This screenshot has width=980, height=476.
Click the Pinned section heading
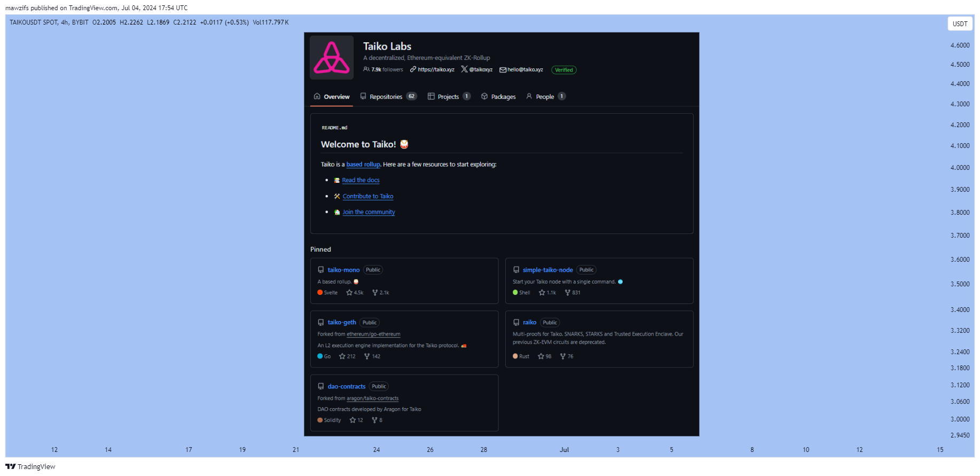320,249
